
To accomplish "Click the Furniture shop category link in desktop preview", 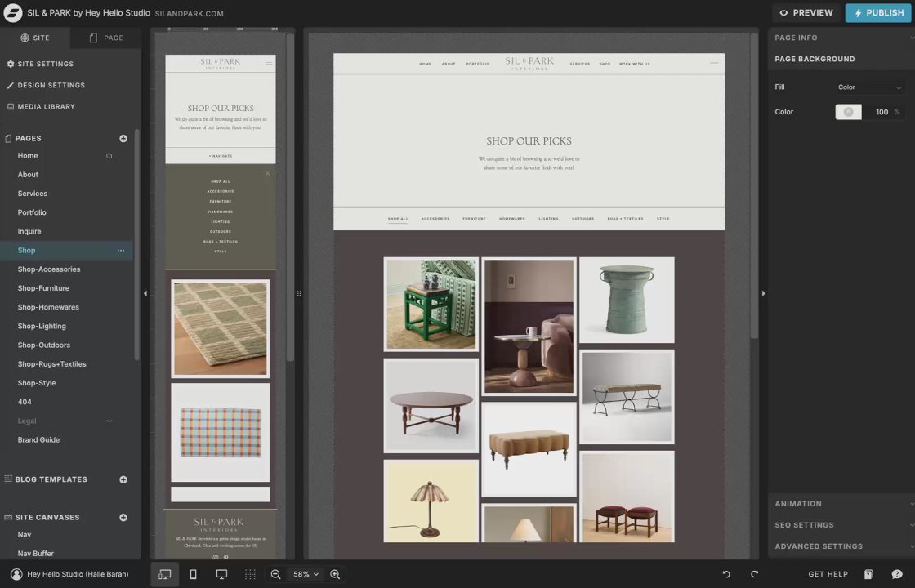I will pos(474,219).
